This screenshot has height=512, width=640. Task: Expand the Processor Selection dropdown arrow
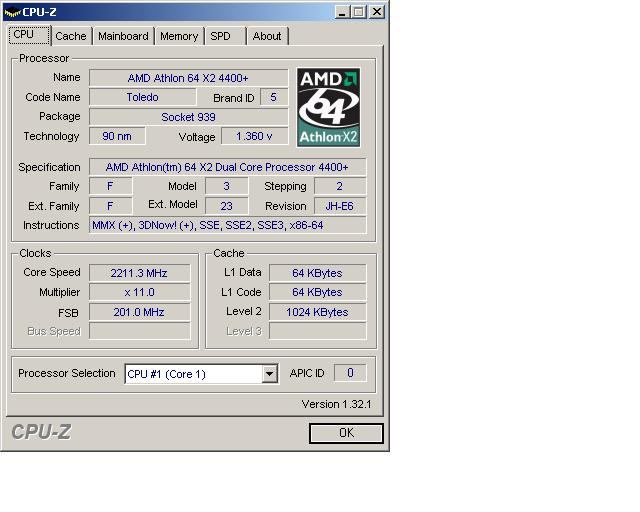269,374
